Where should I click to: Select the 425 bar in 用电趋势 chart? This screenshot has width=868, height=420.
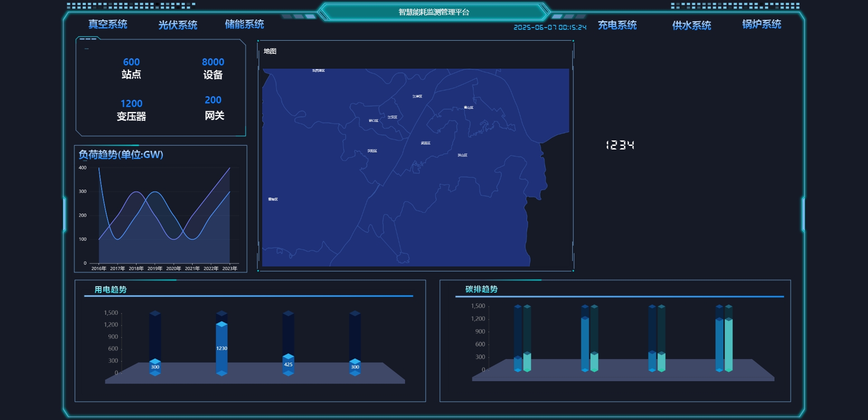288,364
